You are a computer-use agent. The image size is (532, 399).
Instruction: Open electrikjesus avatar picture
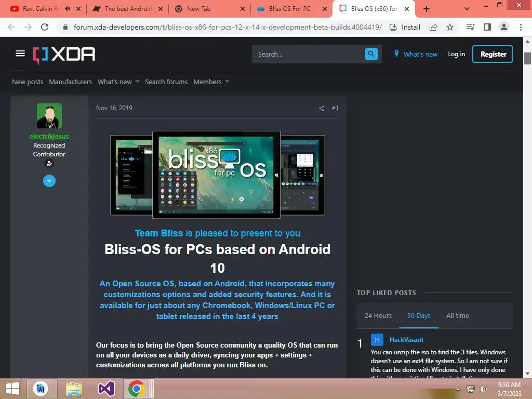(49, 116)
